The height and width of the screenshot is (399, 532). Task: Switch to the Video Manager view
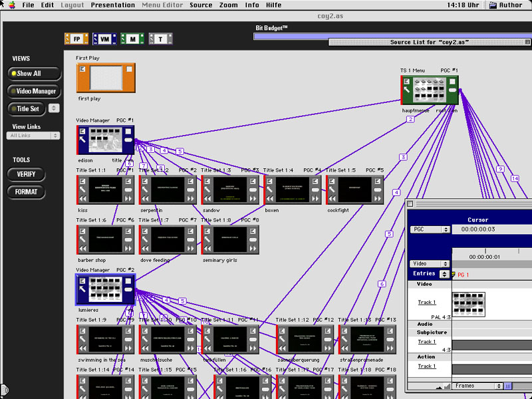coord(33,91)
